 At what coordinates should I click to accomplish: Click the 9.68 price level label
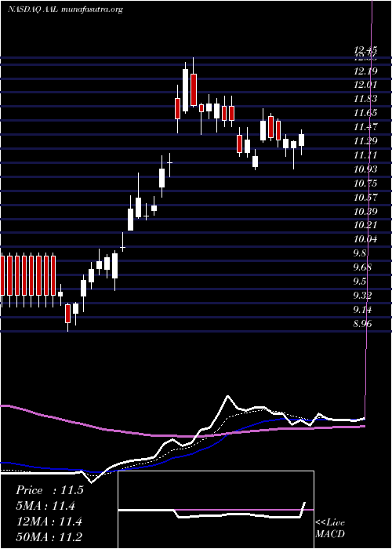coord(362,267)
